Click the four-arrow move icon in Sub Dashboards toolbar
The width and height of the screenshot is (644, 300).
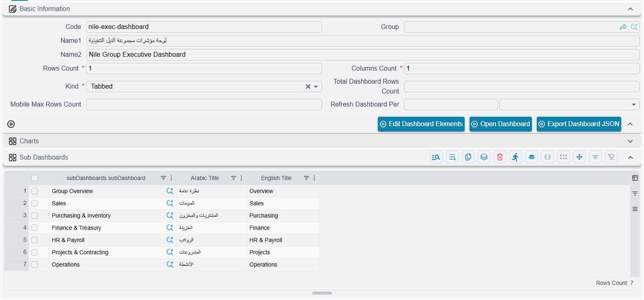579,157
